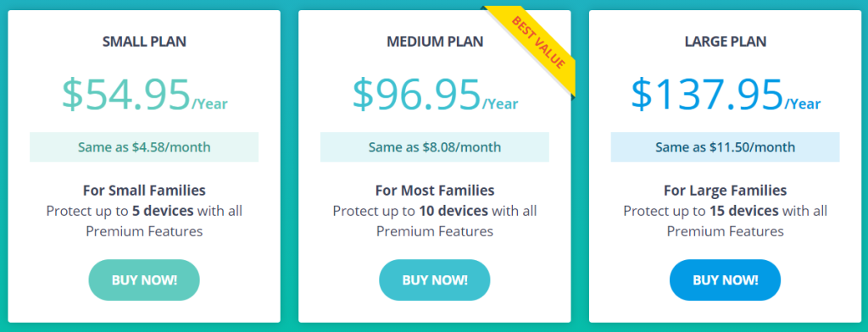Click the 10 devices bold text

point(453,211)
